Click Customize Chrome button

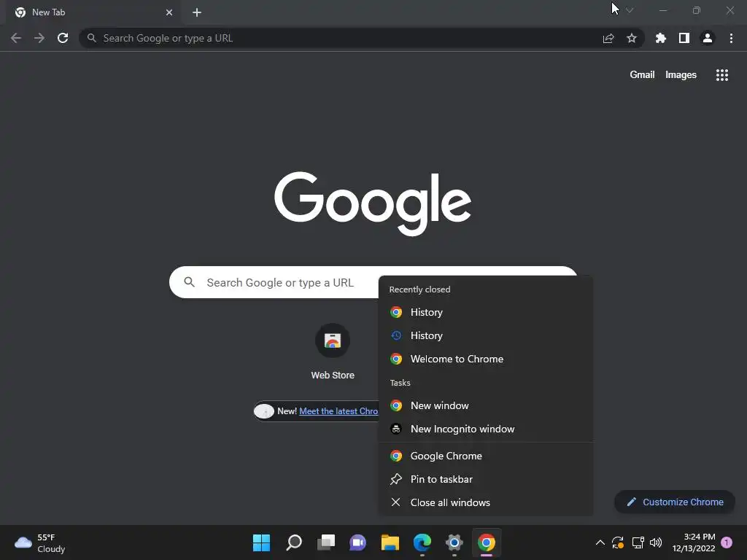click(675, 502)
